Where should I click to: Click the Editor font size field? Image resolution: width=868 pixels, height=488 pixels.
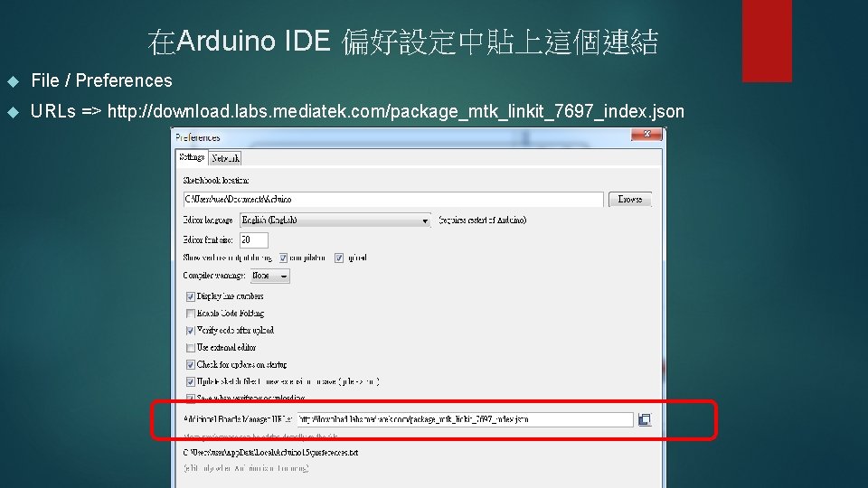coord(253,240)
